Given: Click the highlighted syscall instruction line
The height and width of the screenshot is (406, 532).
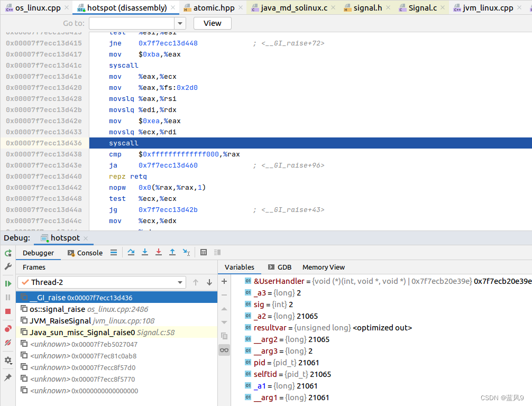Looking at the screenshot, I should click(x=310, y=143).
